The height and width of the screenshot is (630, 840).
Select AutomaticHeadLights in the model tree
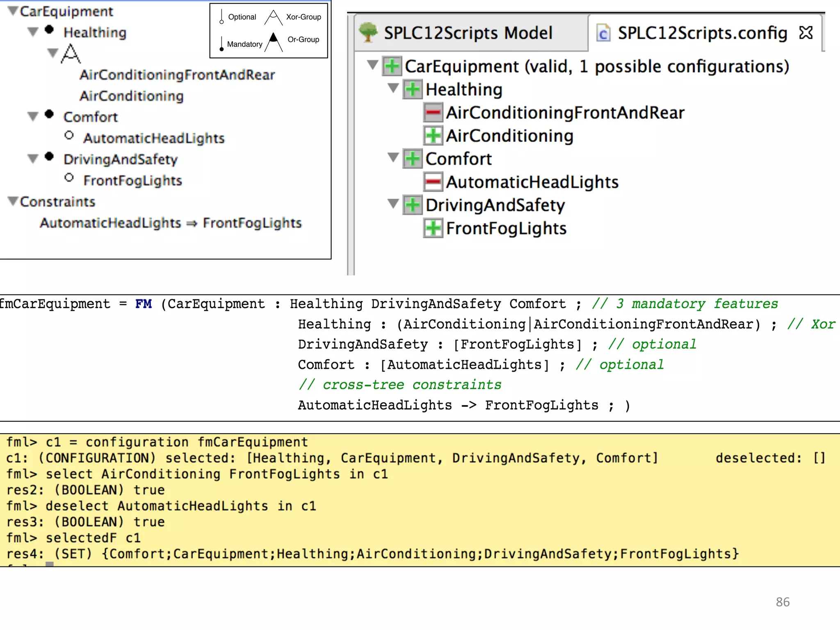tap(154, 138)
